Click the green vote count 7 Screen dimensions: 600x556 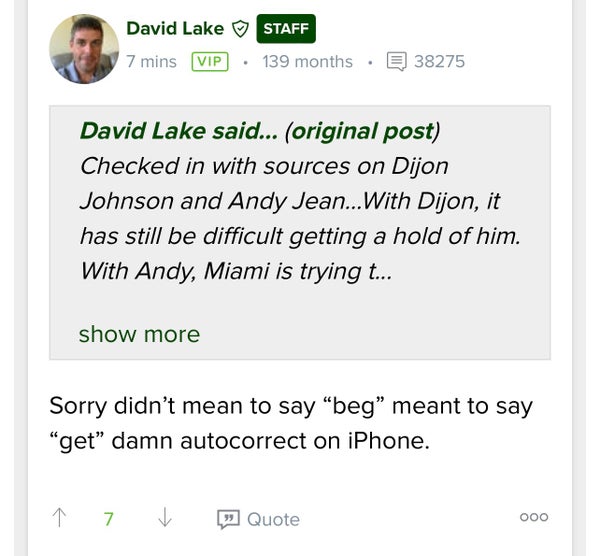tap(109, 519)
